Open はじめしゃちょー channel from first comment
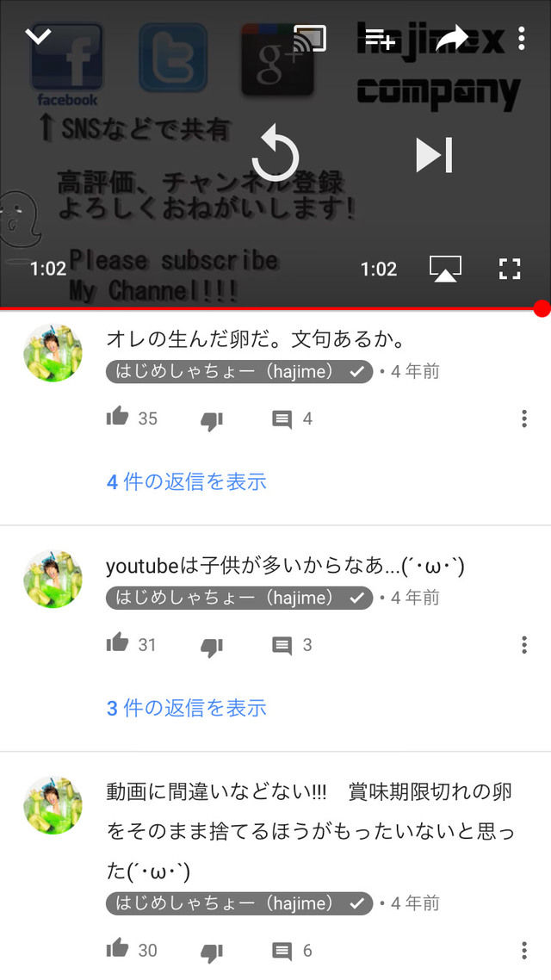 239,372
